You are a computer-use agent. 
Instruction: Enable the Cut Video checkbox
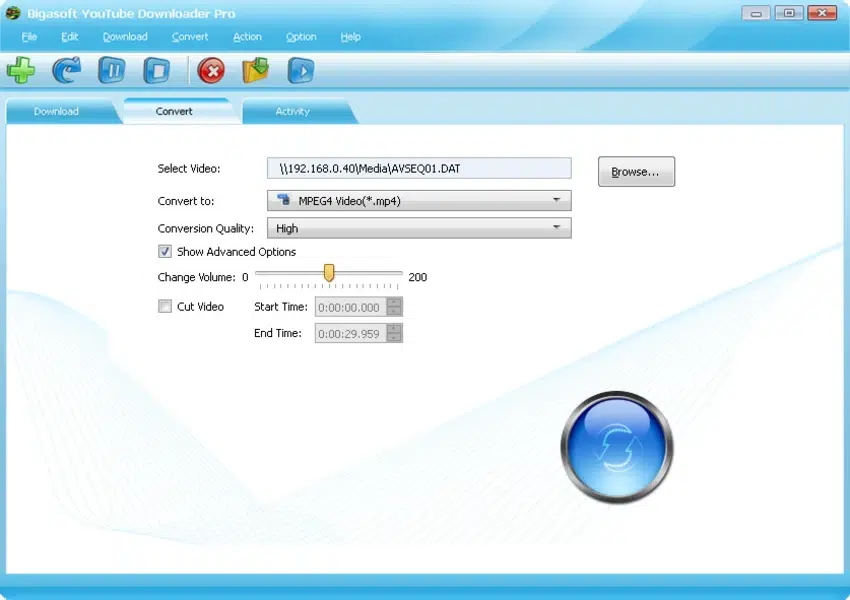coord(165,306)
